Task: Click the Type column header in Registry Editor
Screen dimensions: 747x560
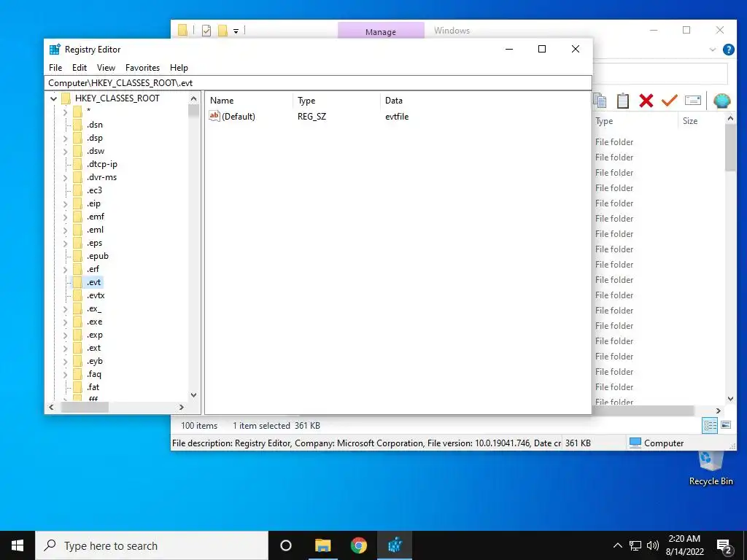Action: [x=336, y=101]
